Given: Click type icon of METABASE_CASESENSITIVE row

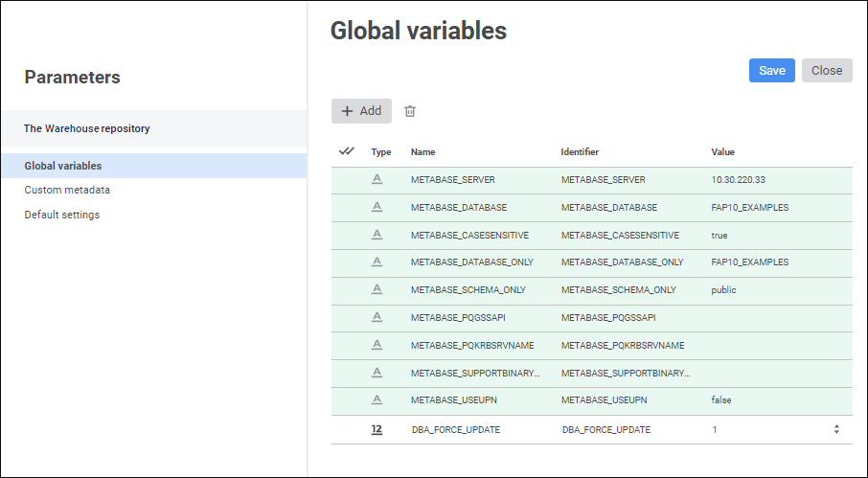Looking at the screenshot, I should click(x=377, y=235).
